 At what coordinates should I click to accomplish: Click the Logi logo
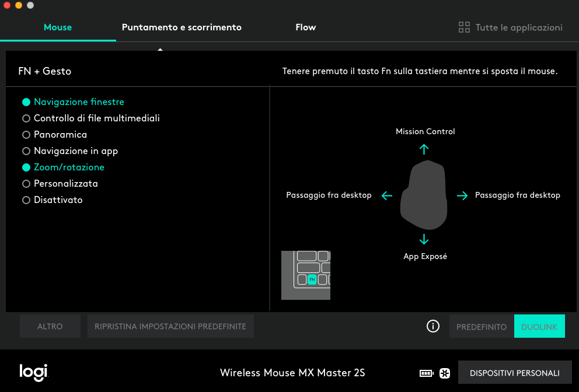[x=33, y=372]
